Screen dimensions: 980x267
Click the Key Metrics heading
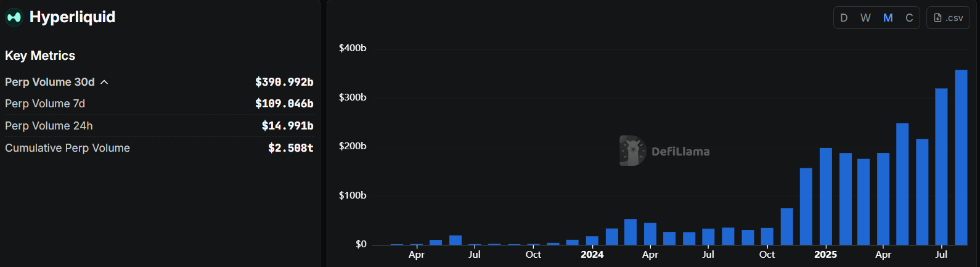click(40, 55)
